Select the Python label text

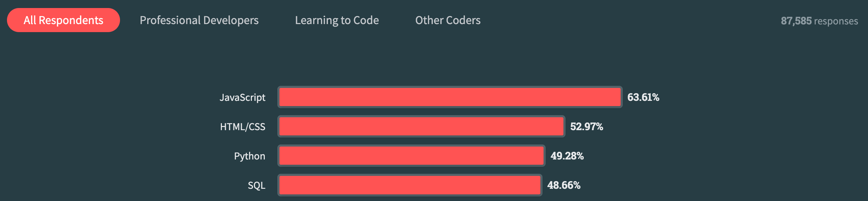click(250, 156)
